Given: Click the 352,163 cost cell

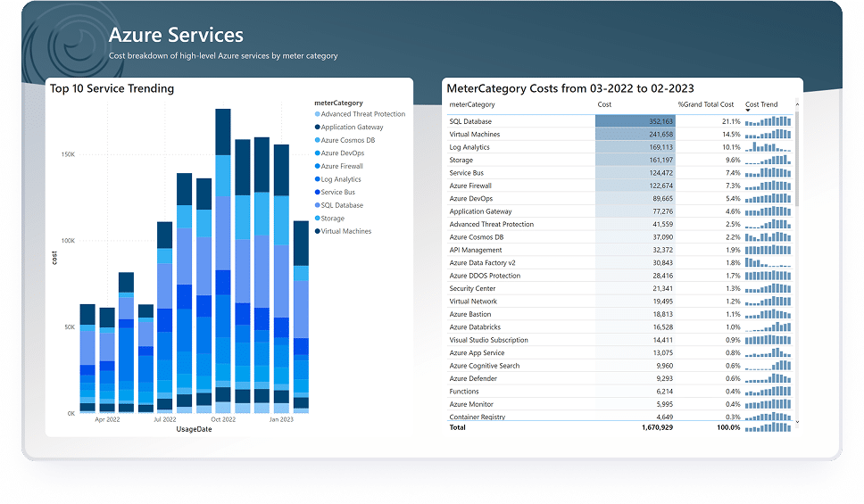Looking at the screenshot, I should click(x=636, y=121).
